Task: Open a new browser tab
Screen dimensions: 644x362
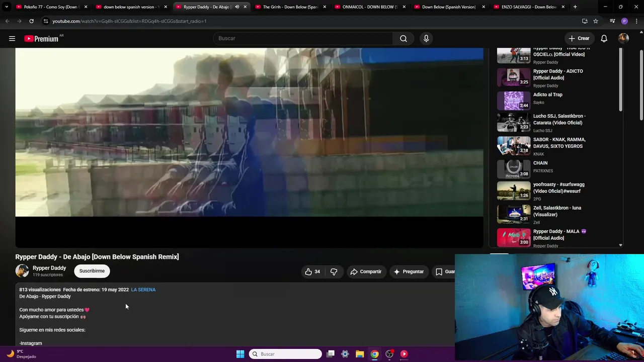Action: 575,7
